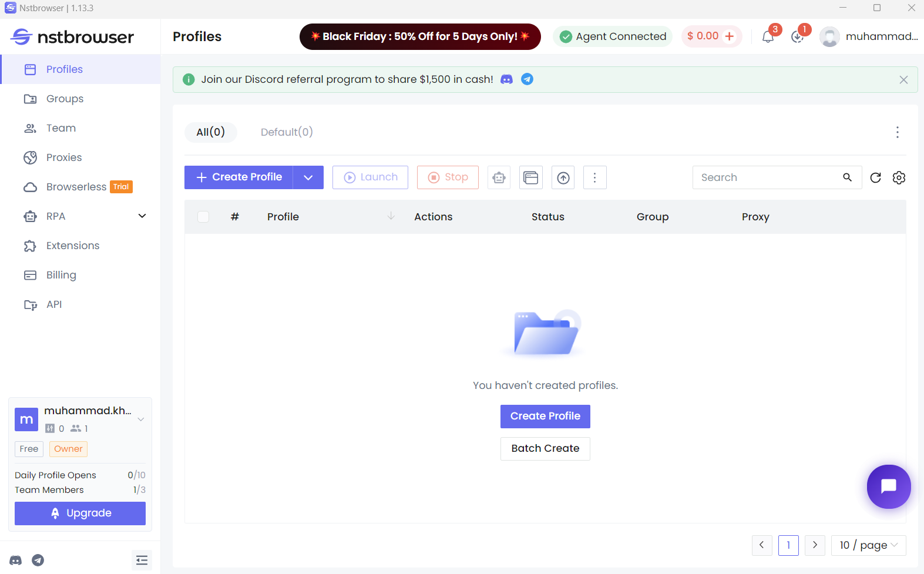The width and height of the screenshot is (924, 574).
Task: Open the notifications bell icon
Action: pos(768,36)
